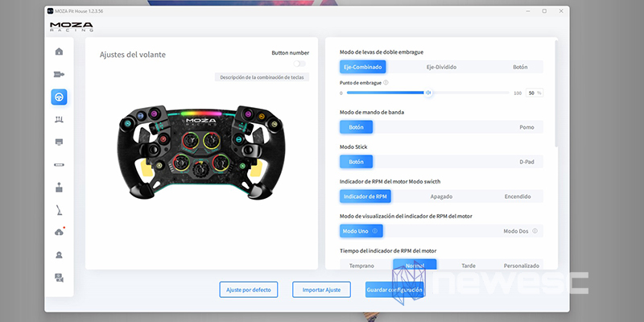Click the Modo Stick label
Viewport: 644px width, 322px height.
353,147
